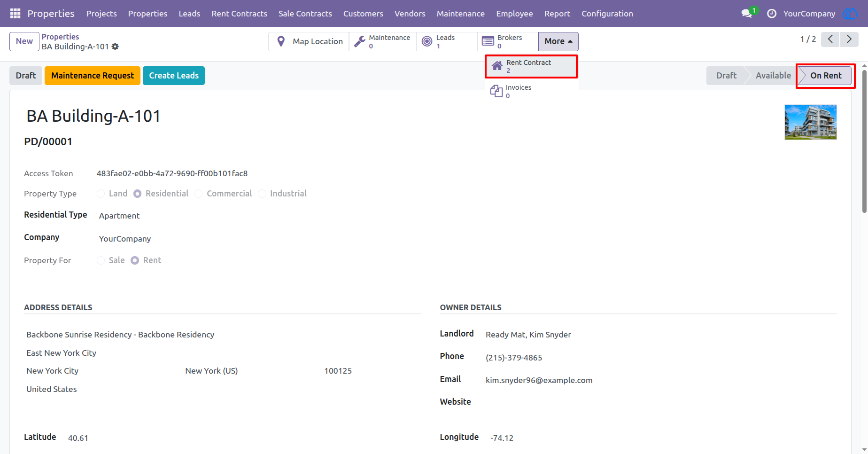Open the activities clock icon
This screenshot has width=868, height=454.
pos(771,14)
